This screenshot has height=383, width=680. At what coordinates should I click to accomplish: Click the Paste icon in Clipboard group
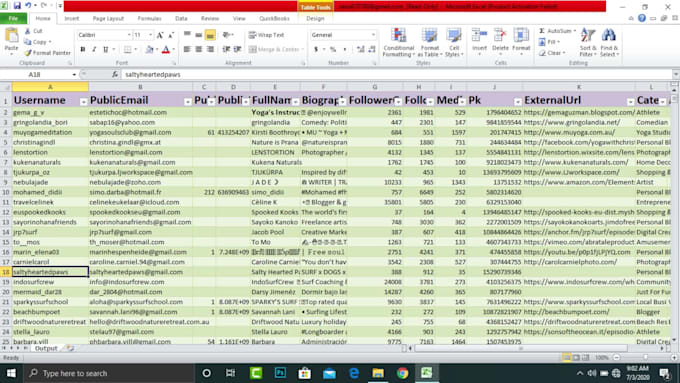(x=11, y=36)
